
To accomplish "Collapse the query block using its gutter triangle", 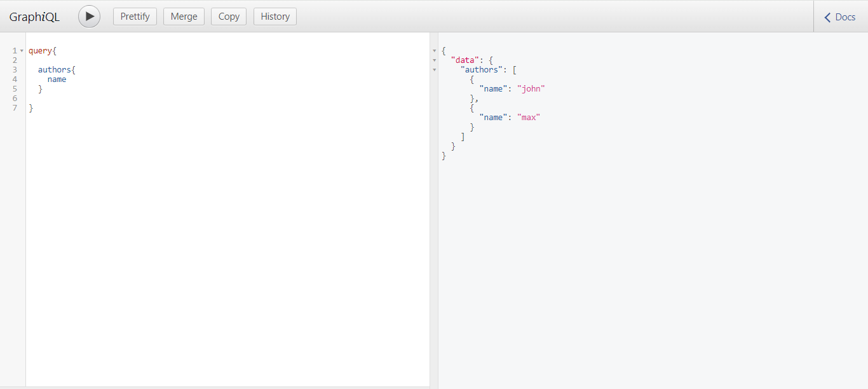I will click(x=22, y=50).
